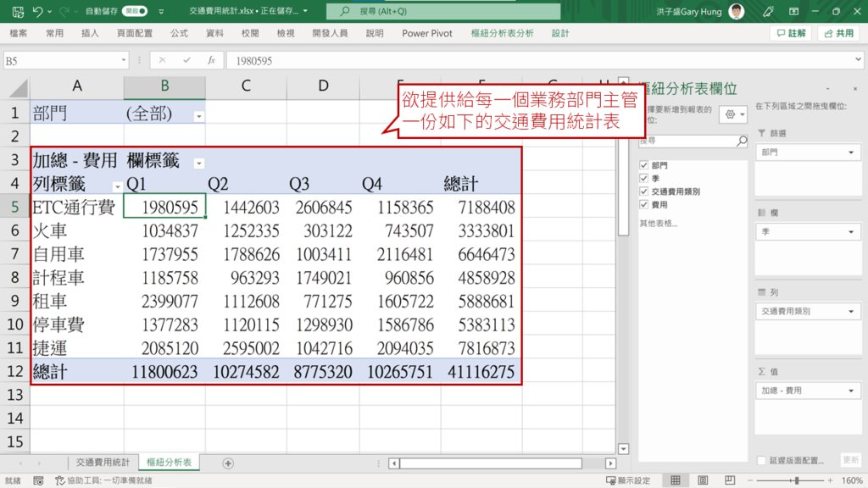Click the 共用 share button

pos(839,33)
